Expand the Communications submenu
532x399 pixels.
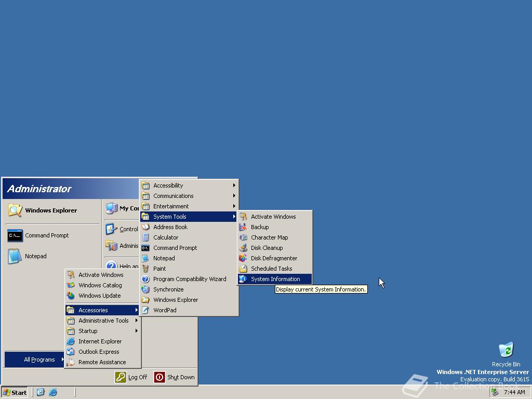pyautogui.click(x=189, y=196)
